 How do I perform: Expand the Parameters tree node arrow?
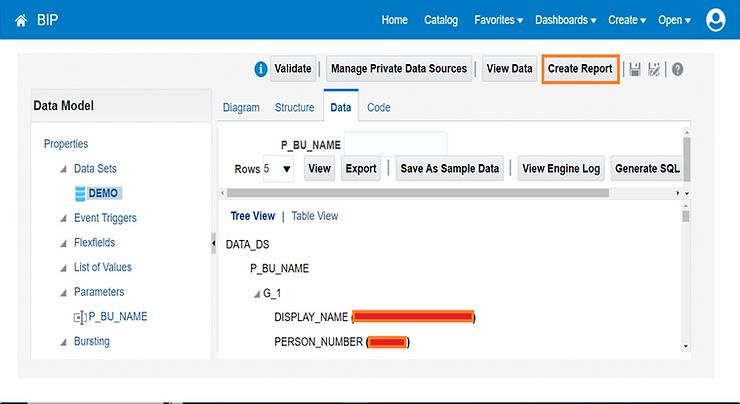coord(64,293)
